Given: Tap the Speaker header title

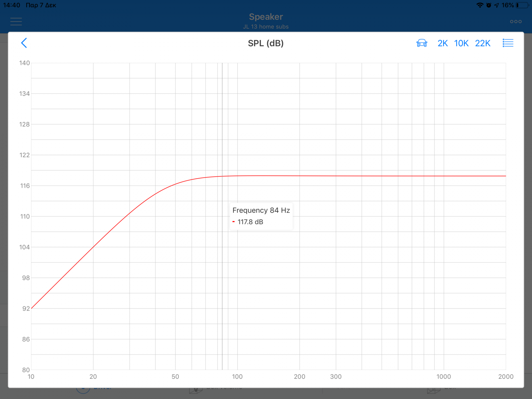Looking at the screenshot, I should click(266, 17).
